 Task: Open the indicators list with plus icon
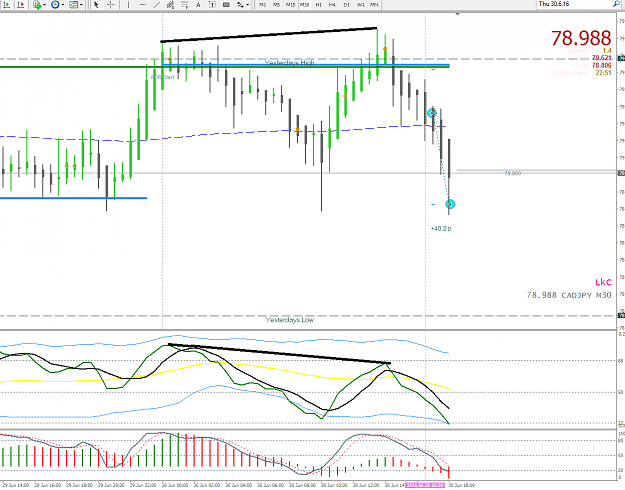(x=37, y=4)
